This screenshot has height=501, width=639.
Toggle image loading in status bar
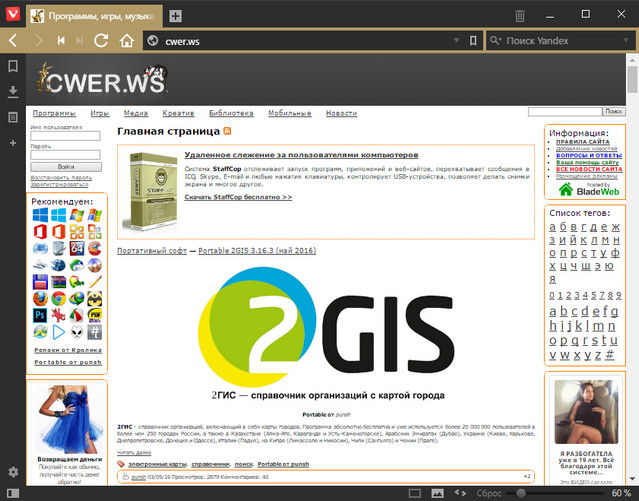tap(437, 493)
